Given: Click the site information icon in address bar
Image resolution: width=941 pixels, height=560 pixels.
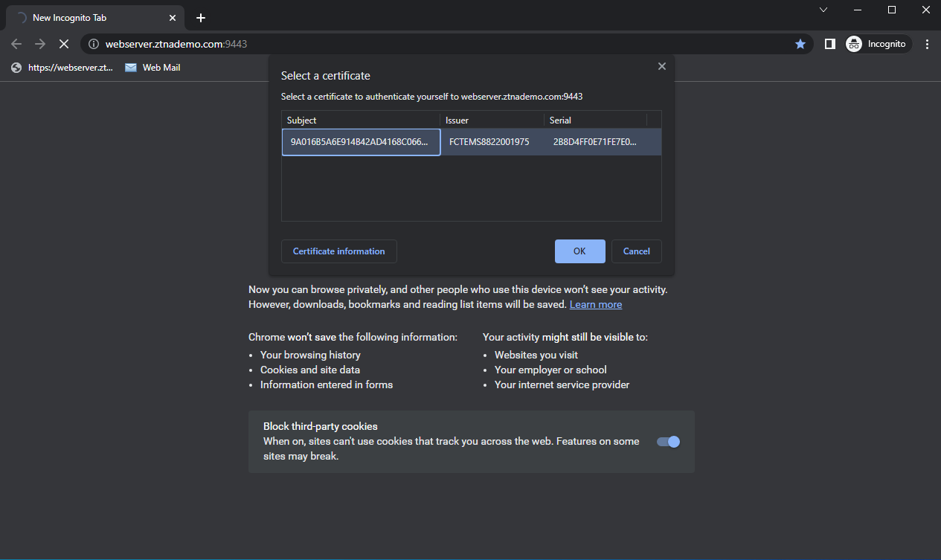Looking at the screenshot, I should point(94,44).
